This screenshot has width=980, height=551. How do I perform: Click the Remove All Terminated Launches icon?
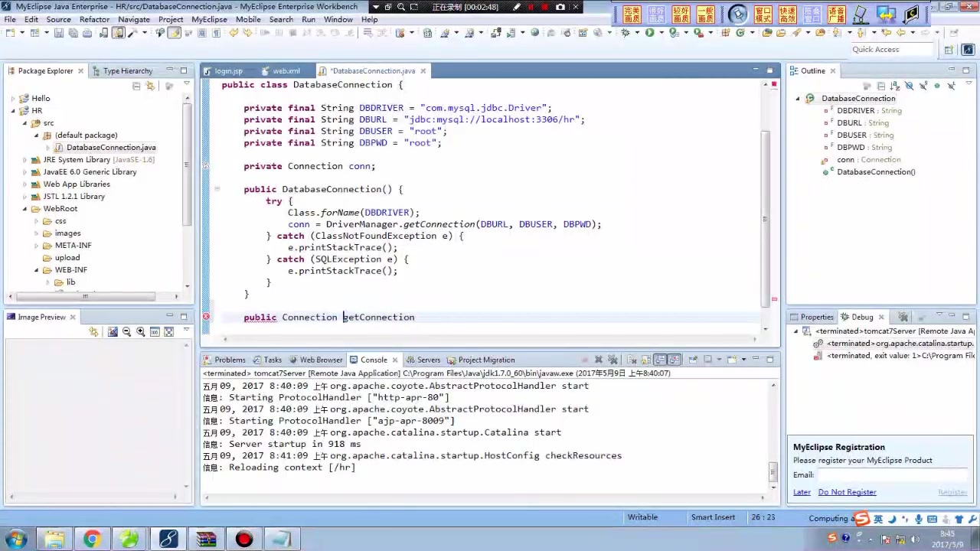(614, 360)
